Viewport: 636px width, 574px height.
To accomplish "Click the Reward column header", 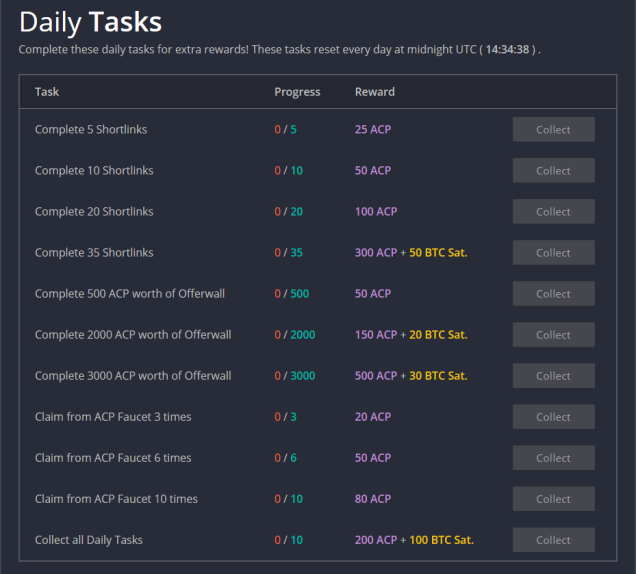I will [x=375, y=92].
